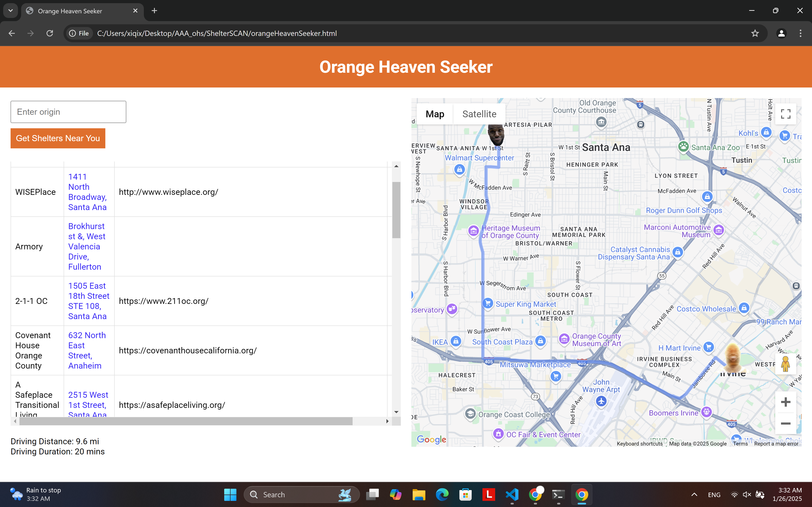Click the Street View pegman icon

tap(785, 364)
